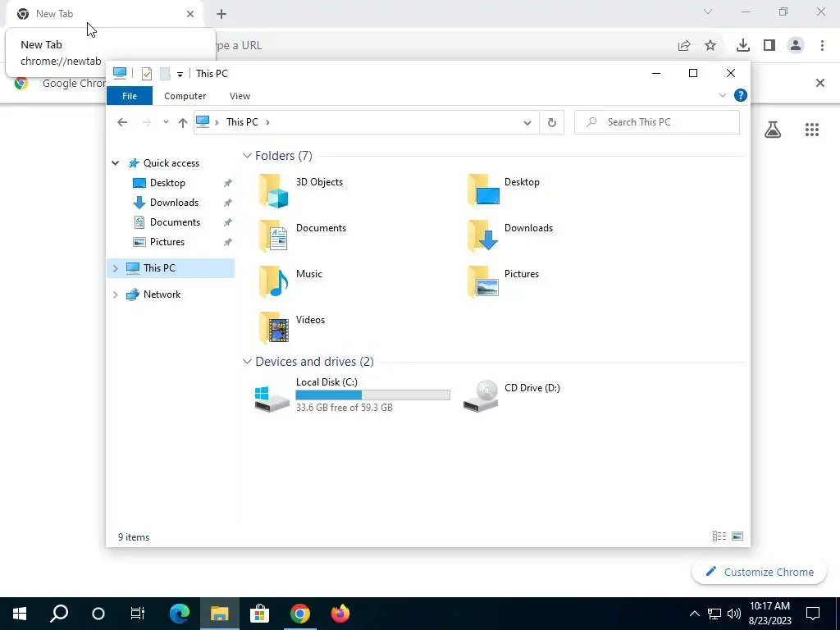Switch to large icons view layout

pos(737,536)
